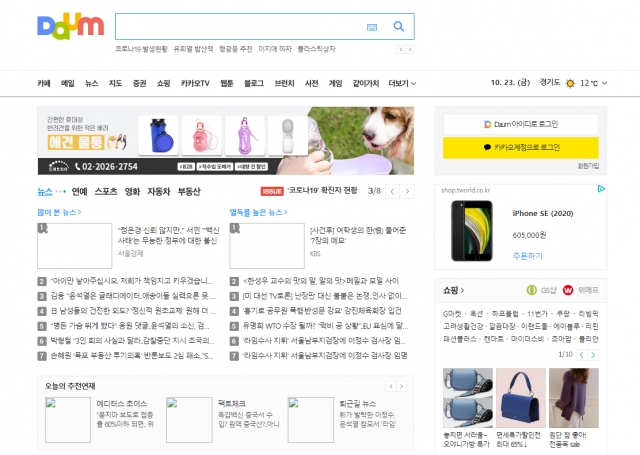This screenshot has height=455, width=640.
Task: Click 주문하기 link in iPhone SE ad
Action: pos(528,256)
